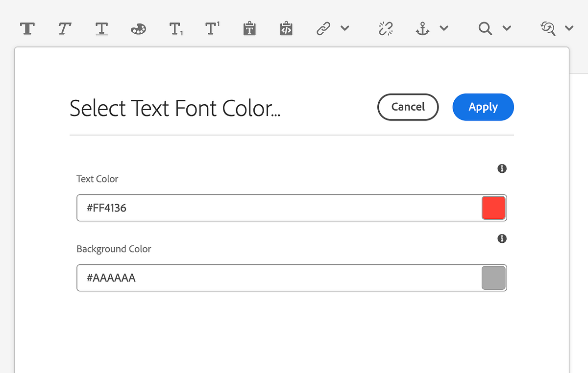Apply underline formatting
Image resolution: width=588 pixels, height=373 pixels.
101,28
